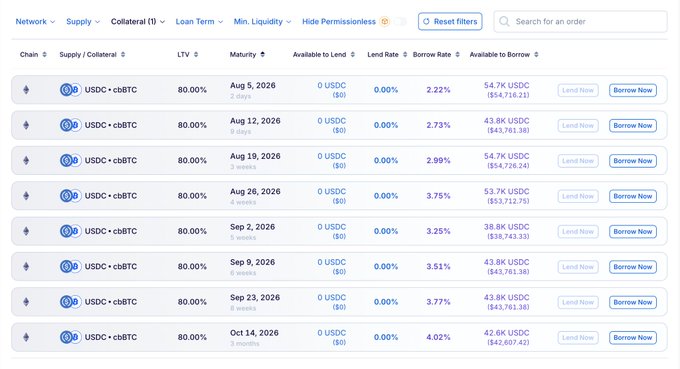Sort by Chain column arrows
The image size is (680, 369).
click(44, 55)
